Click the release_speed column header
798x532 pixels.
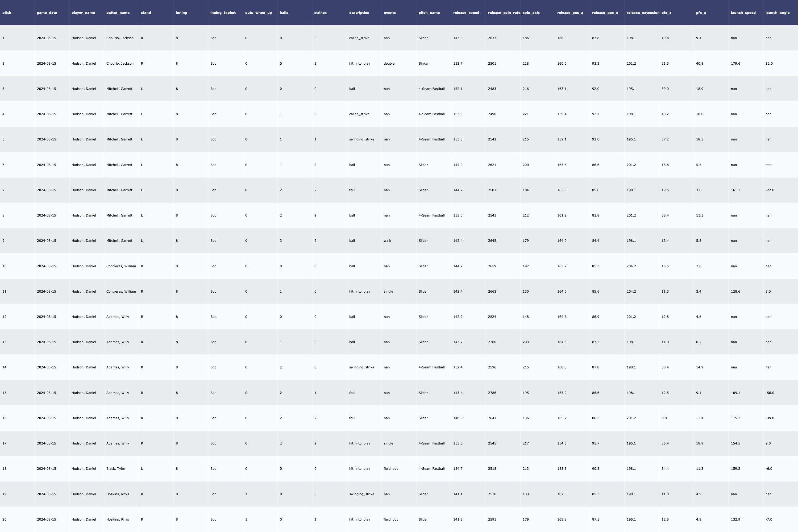pyautogui.click(x=466, y=13)
